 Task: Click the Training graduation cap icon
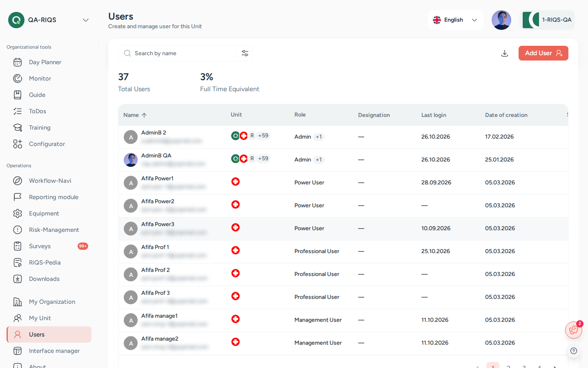[x=18, y=128]
